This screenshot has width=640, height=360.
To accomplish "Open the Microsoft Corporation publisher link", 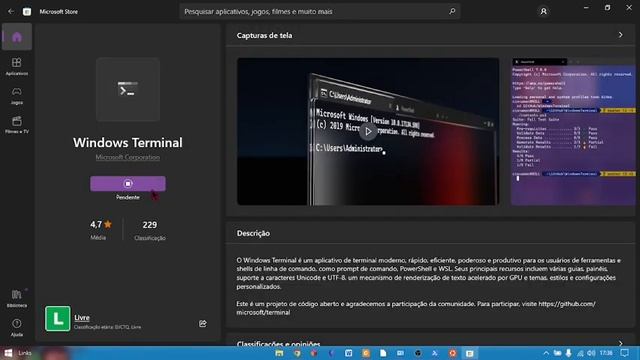I will click(128, 157).
